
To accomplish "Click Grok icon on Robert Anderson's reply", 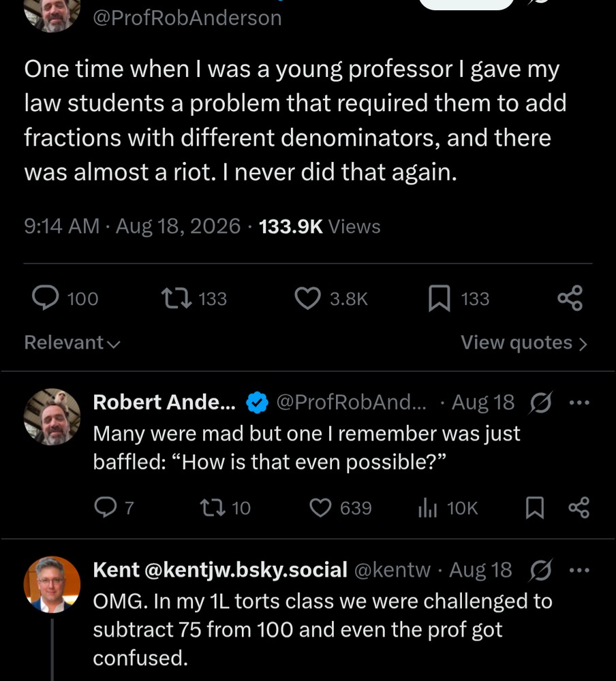I will click(541, 402).
